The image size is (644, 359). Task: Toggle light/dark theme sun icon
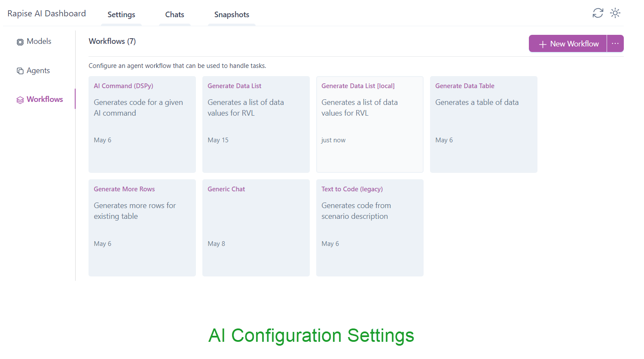point(615,13)
